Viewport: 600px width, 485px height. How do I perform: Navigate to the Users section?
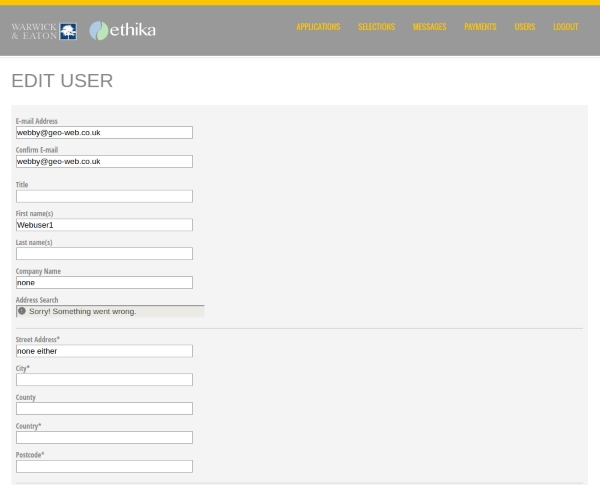pos(525,27)
